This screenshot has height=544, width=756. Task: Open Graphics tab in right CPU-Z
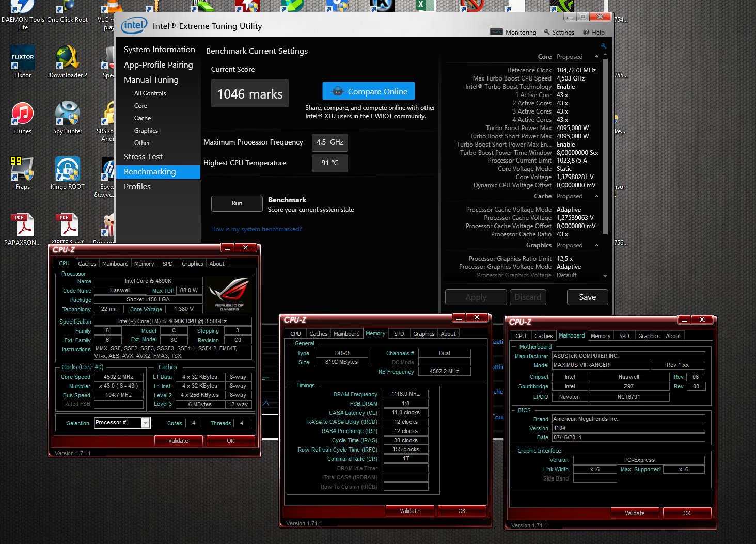(x=649, y=336)
